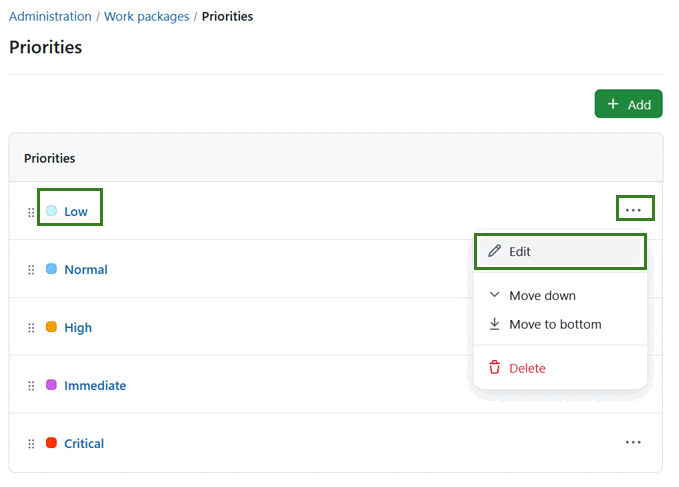Open the High priority link
The width and height of the screenshot is (679, 487).
click(78, 328)
